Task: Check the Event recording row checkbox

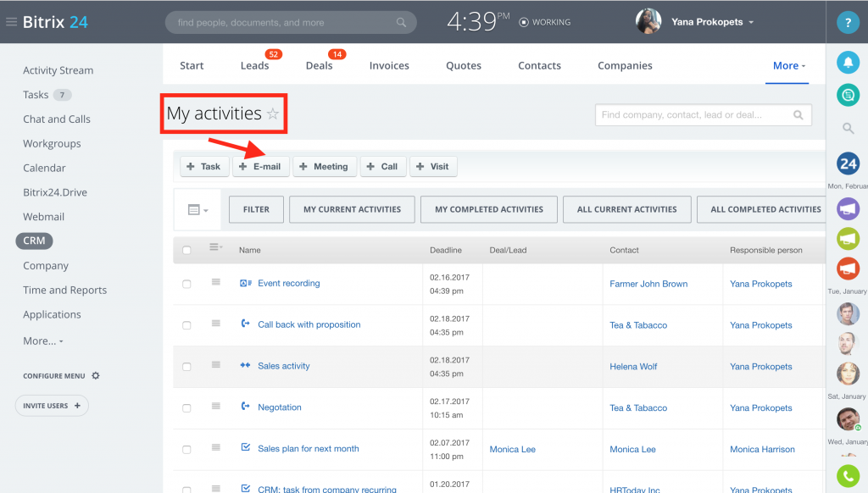Action: pos(186,284)
